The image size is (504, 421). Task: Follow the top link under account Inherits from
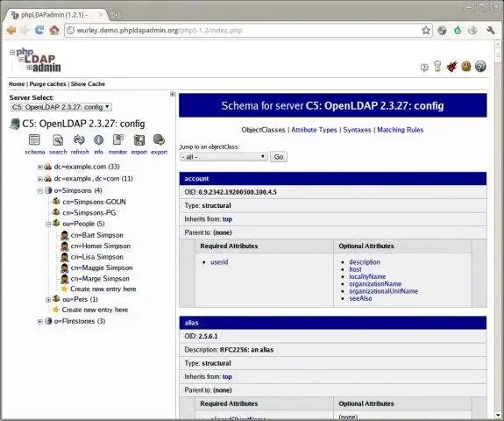pyautogui.click(x=227, y=219)
